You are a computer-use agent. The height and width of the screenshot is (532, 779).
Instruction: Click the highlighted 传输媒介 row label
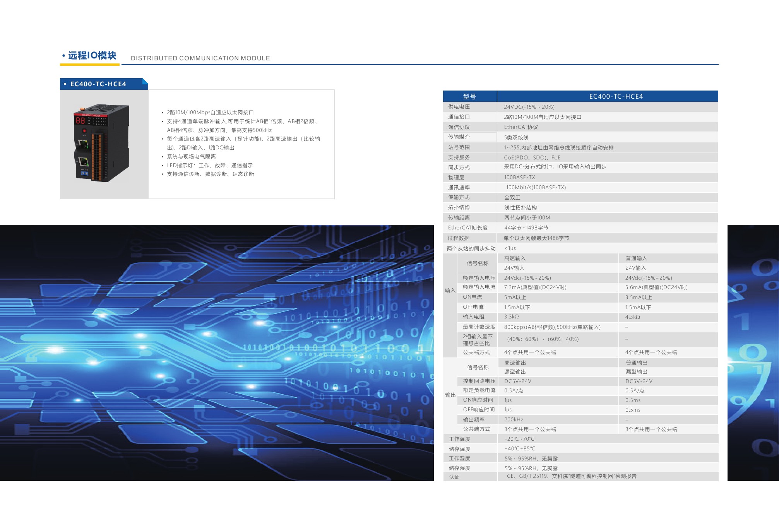(459, 137)
